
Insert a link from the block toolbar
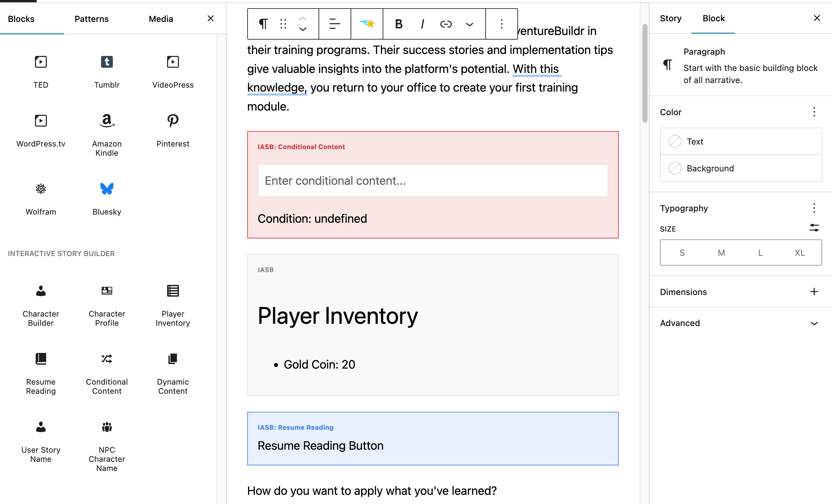[x=446, y=24]
